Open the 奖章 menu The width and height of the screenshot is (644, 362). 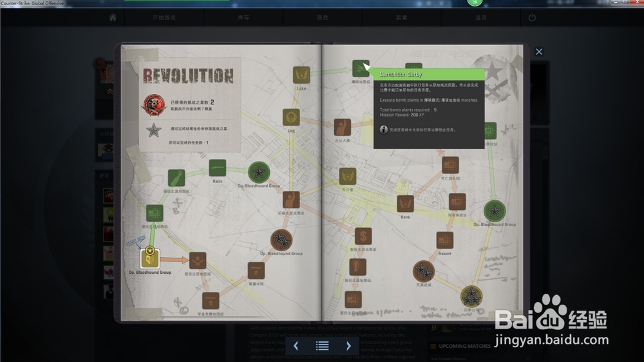402,17
